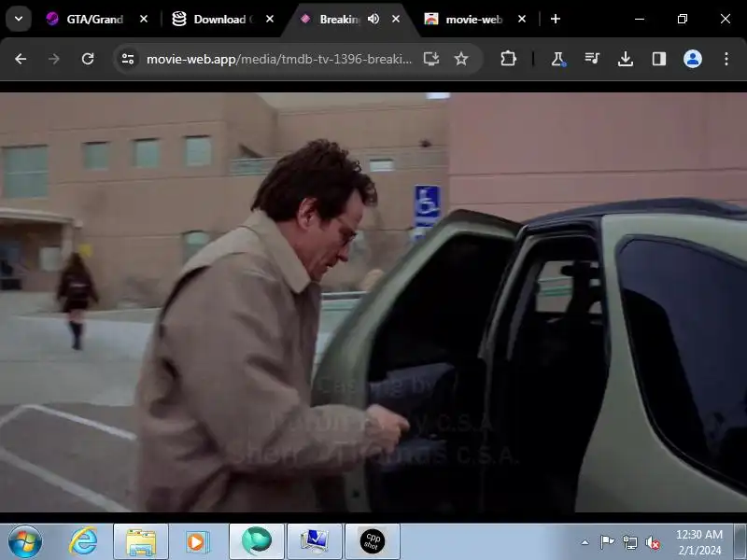Open Action Center flag icon
Screen dimensions: 747x560
click(x=607, y=542)
